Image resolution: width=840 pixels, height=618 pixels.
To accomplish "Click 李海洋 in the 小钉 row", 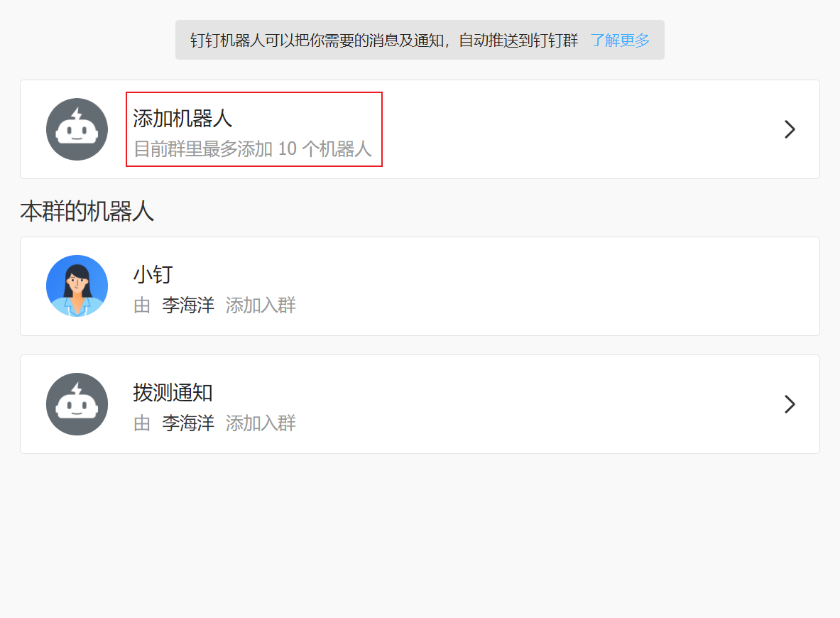I will click(188, 305).
